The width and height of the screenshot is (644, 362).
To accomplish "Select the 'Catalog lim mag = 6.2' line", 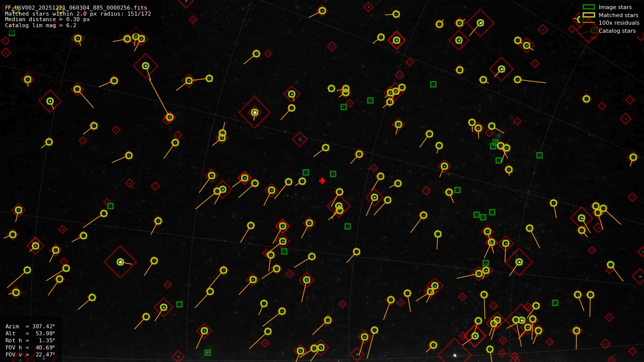I will 41,25.
